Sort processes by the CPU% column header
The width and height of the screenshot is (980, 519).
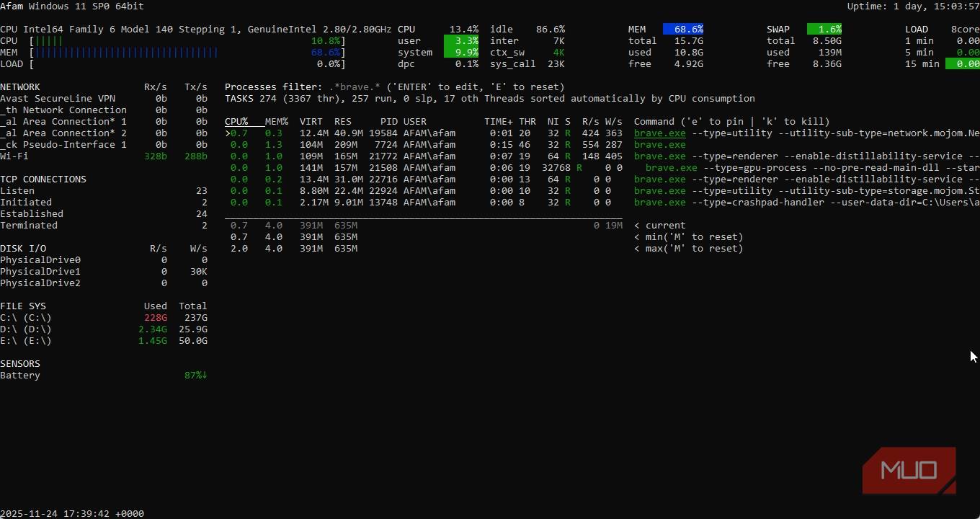pyautogui.click(x=236, y=122)
